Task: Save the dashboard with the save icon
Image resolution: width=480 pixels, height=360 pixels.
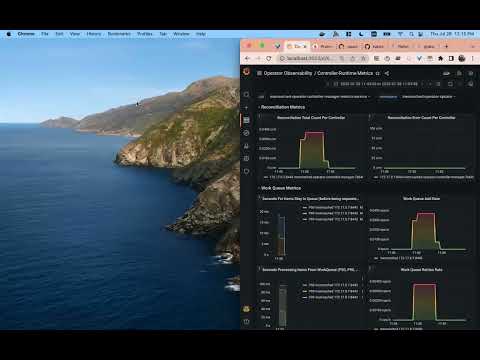Action: click(x=459, y=73)
